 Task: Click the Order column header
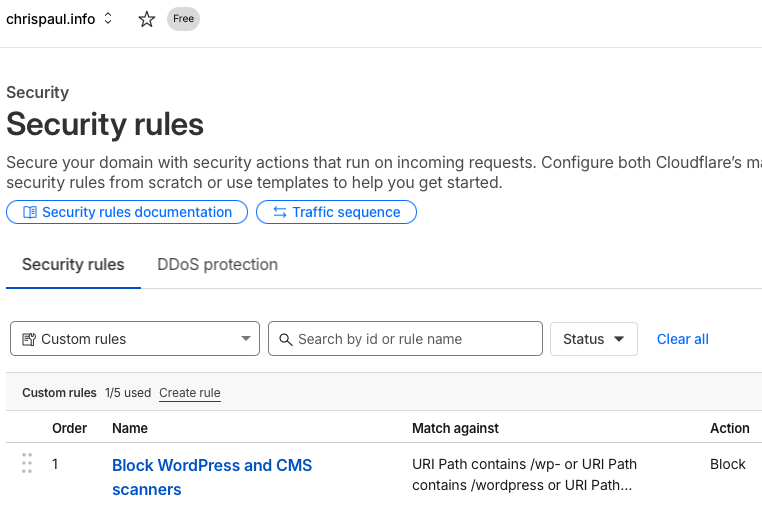[69, 428]
